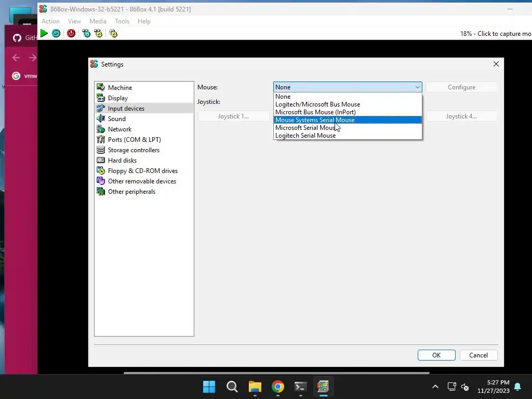Cancel the Settings dialog

pyautogui.click(x=478, y=355)
